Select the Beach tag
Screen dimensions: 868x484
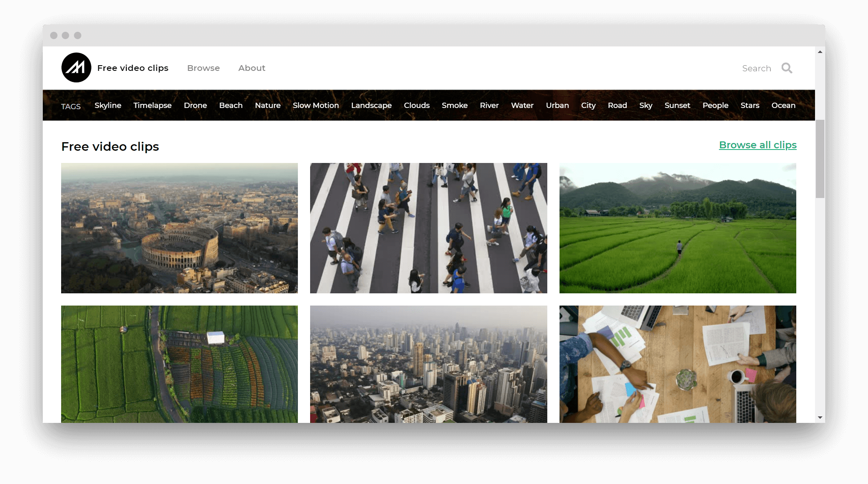(x=231, y=105)
